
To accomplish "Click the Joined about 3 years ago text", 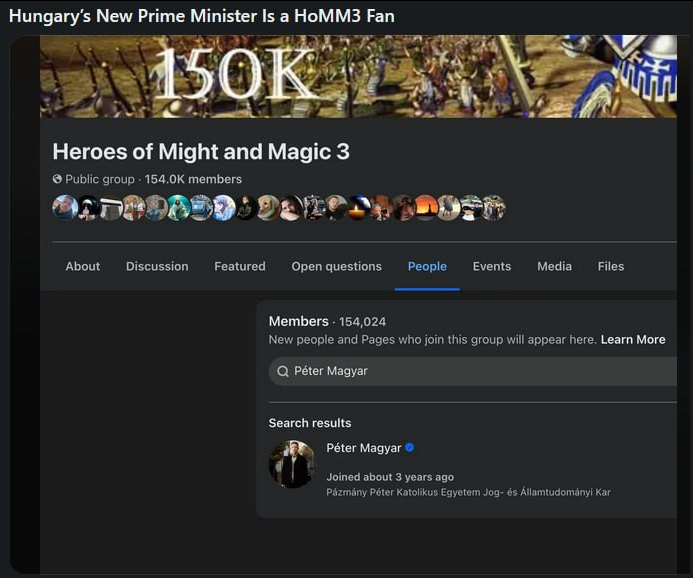I will point(390,477).
